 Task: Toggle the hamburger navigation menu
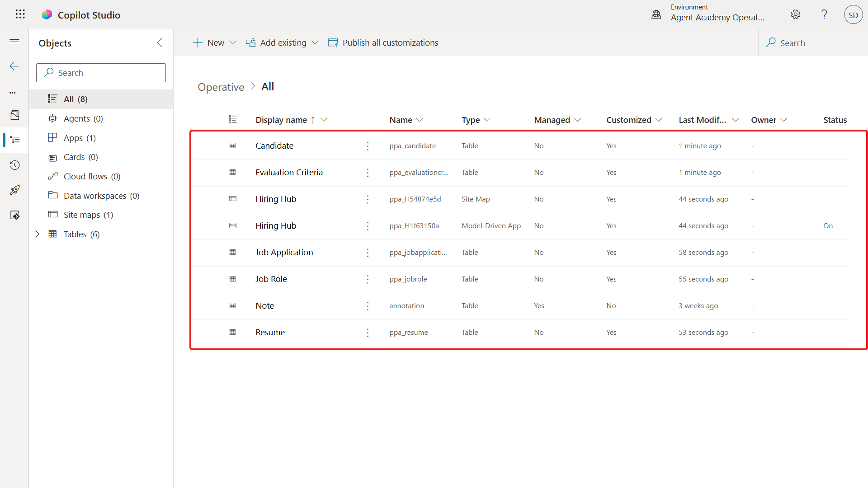coord(14,42)
